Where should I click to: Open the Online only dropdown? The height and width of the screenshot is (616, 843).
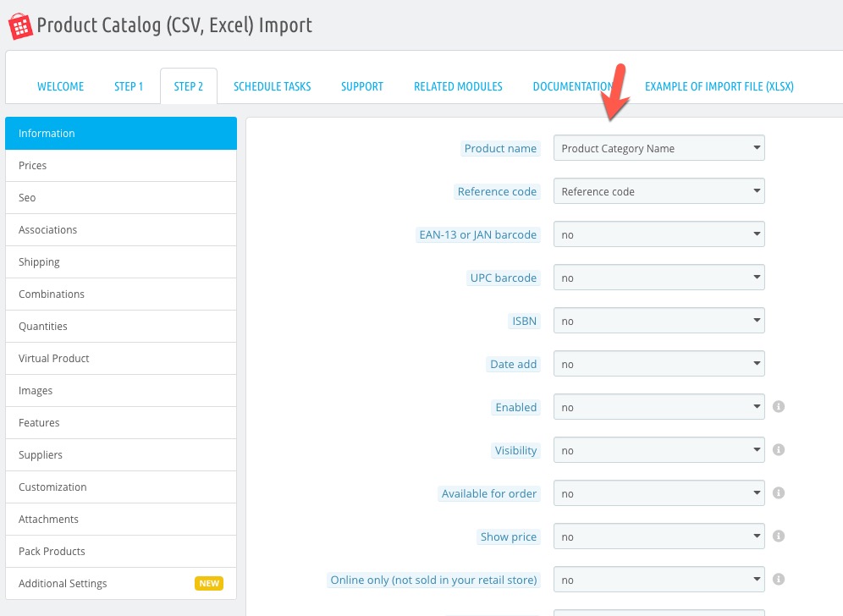[658, 580]
